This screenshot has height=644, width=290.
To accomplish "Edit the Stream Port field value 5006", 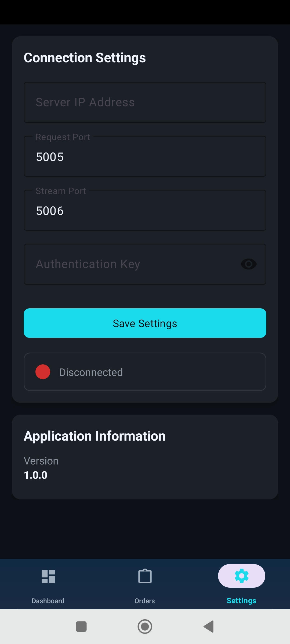I will click(x=145, y=211).
